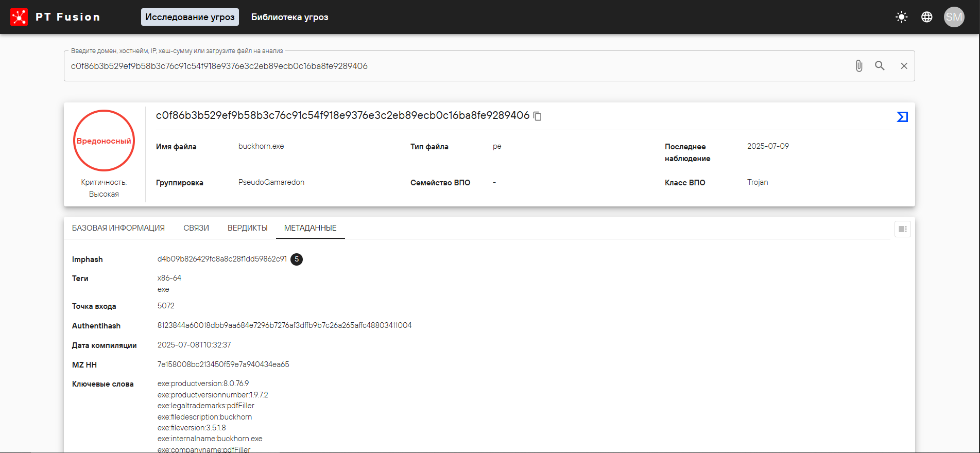Clear the search field with X icon
Image resolution: width=980 pixels, height=453 pixels.
904,66
